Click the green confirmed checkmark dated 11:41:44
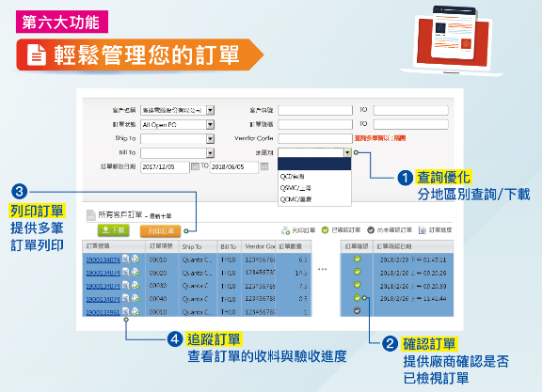Image resolution: width=542 pixels, height=392 pixels. pyautogui.click(x=357, y=298)
